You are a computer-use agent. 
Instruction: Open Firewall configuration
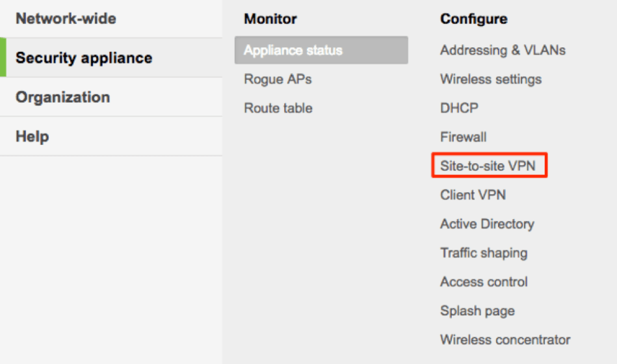[463, 137]
